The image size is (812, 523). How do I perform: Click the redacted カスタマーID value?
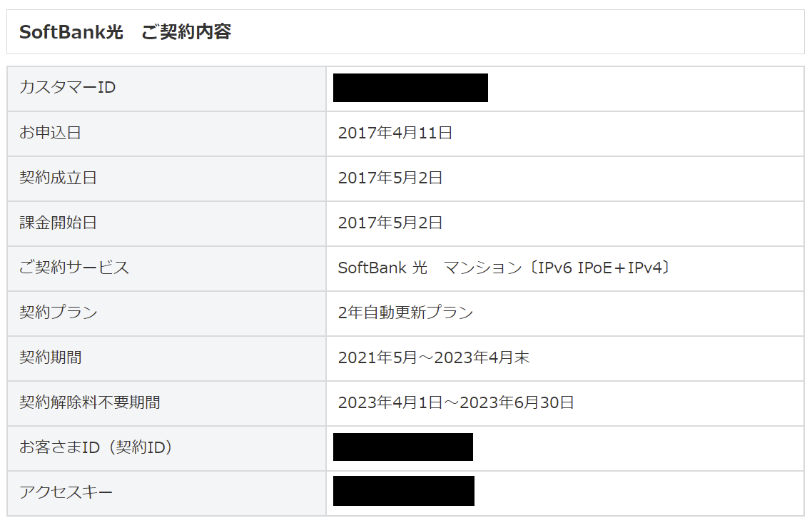tap(410, 88)
